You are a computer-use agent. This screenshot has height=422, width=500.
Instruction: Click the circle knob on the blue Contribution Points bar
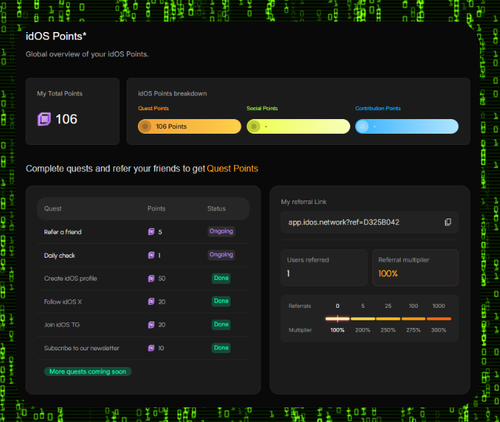coord(362,126)
